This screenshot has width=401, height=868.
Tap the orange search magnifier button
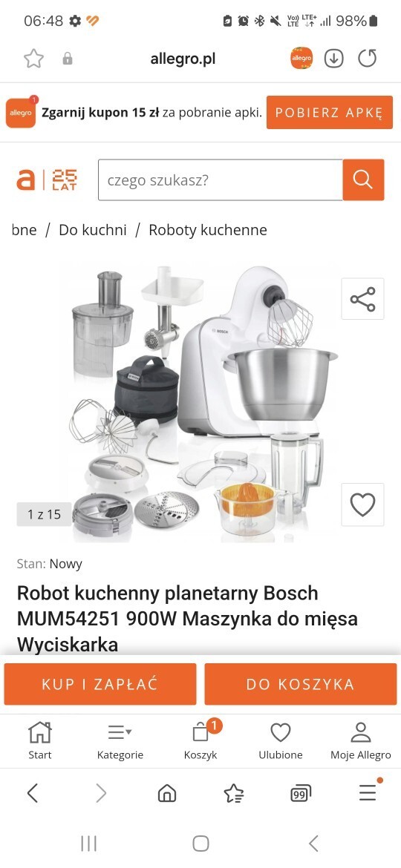coord(363,180)
